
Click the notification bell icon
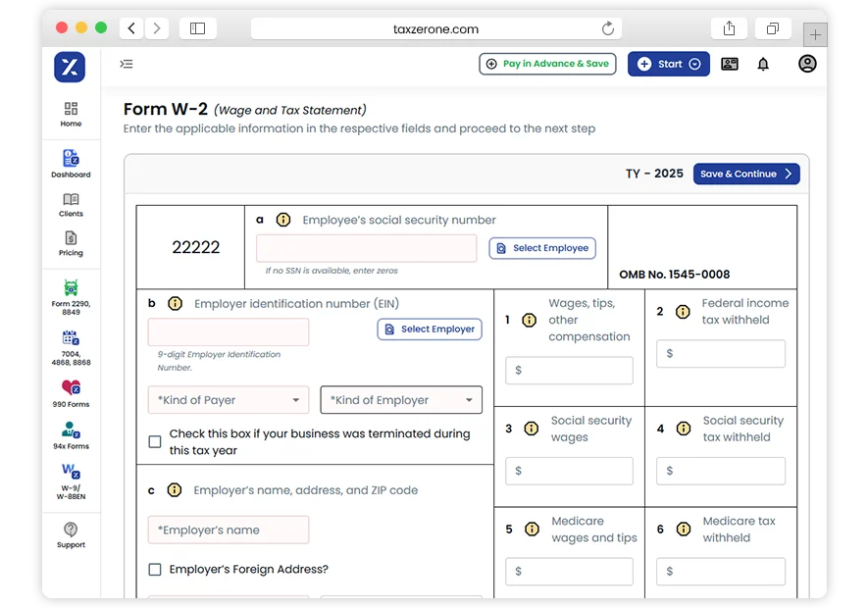763,63
